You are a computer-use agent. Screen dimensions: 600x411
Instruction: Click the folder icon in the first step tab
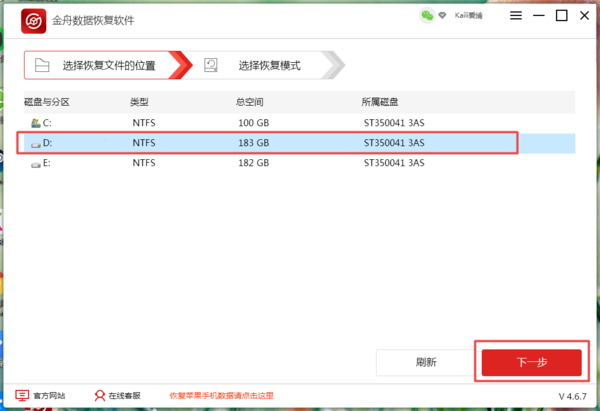coord(42,65)
